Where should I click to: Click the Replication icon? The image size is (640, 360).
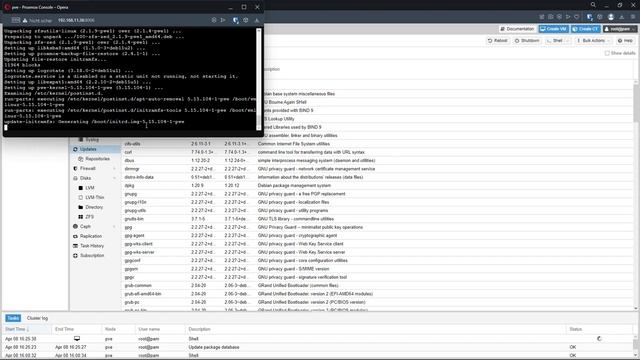pos(75,236)
